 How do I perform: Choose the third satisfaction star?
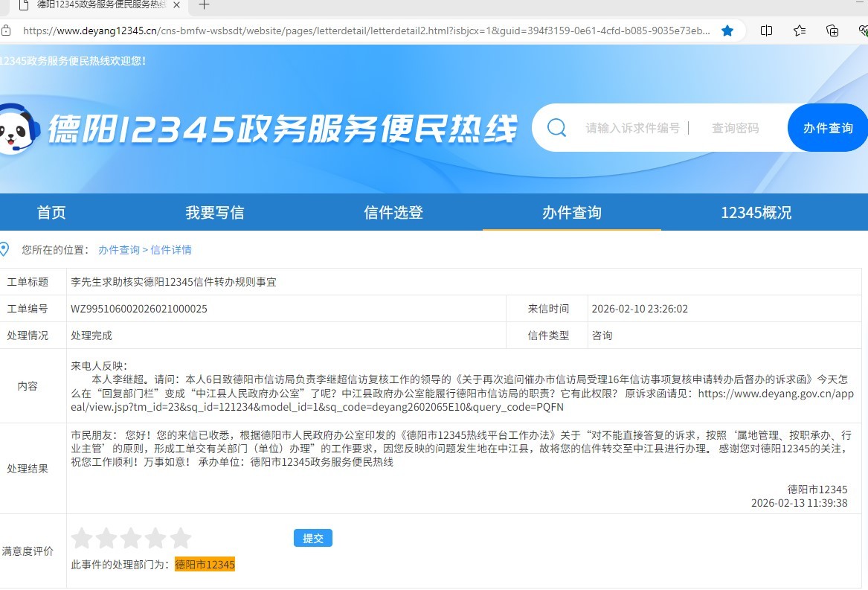click(x=131, y=538)
